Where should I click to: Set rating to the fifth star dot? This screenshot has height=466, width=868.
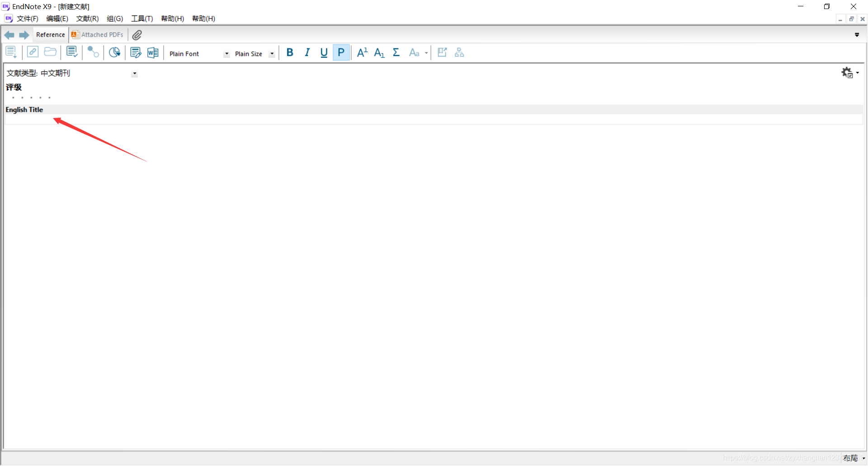[x=49, y=98]
